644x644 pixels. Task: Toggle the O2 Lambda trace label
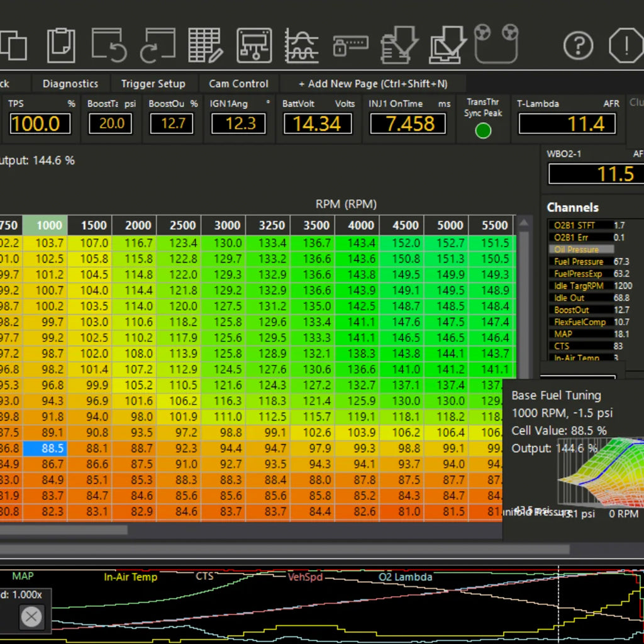coord(406,577)
